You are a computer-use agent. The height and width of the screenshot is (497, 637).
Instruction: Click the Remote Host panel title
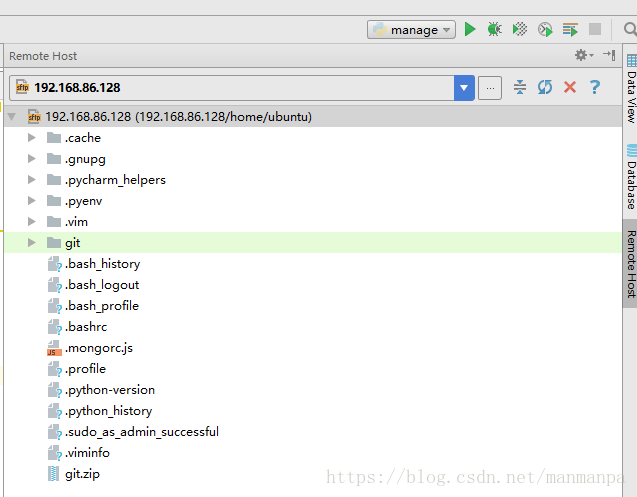pyautogui.click(x=43, y=56)
